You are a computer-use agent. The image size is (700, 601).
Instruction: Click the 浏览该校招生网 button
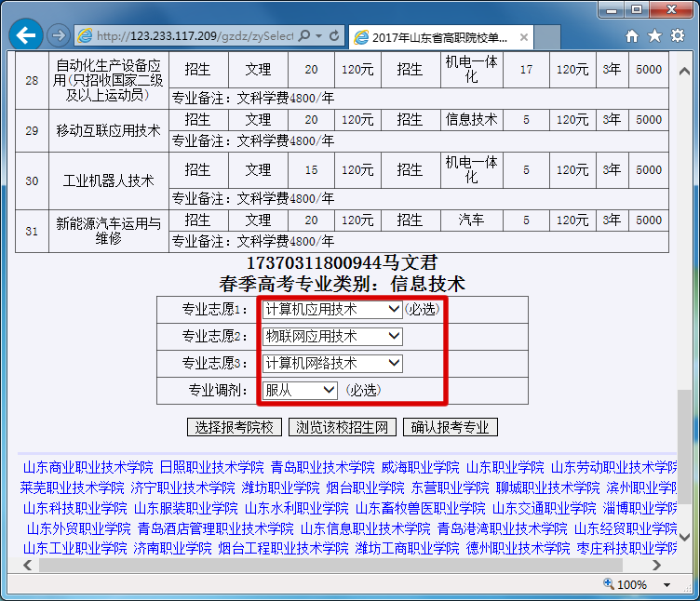pyautogui.click(x=343, y=427)
